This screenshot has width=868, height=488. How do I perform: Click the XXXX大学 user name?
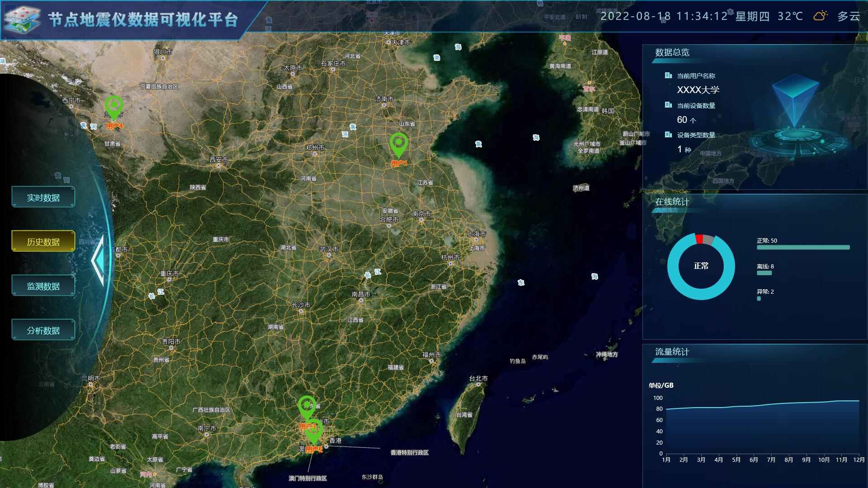pyautogui.click(x=698, y=90)
